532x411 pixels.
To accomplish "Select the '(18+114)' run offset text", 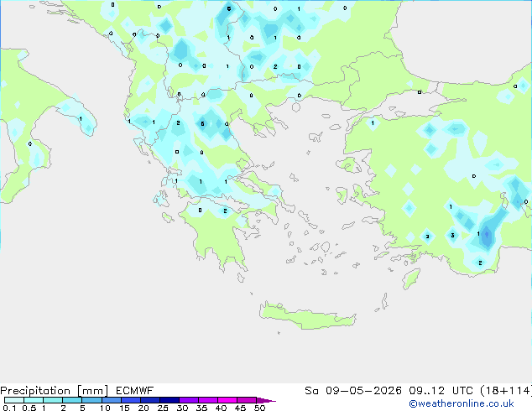I will pyautogui.click(x=506, y=391).
